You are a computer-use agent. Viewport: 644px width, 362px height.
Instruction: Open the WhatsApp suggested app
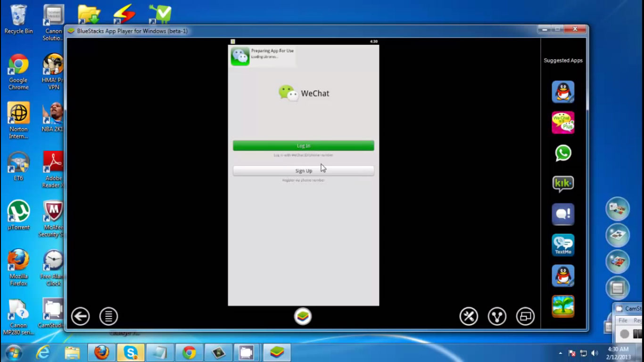pos(563,153)
